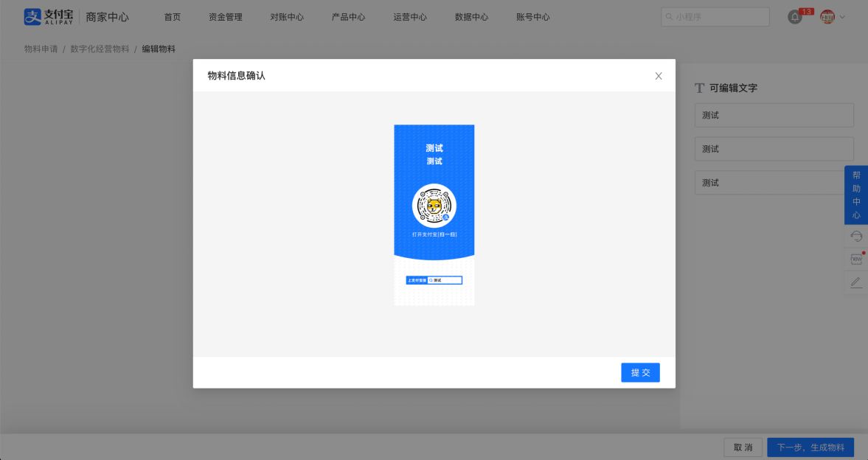Click the first 测试 editable text field
868x460 pixels.
coord(774,115)
